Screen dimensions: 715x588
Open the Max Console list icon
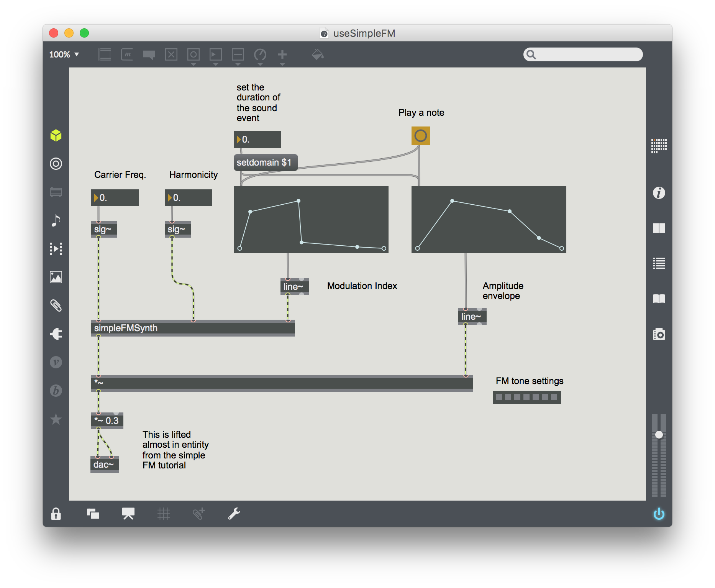click(659, 263)
